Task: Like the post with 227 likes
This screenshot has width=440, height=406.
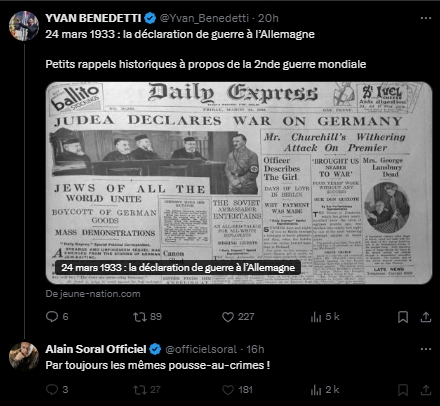Action: pyautogui.click(x=238, y=316)
